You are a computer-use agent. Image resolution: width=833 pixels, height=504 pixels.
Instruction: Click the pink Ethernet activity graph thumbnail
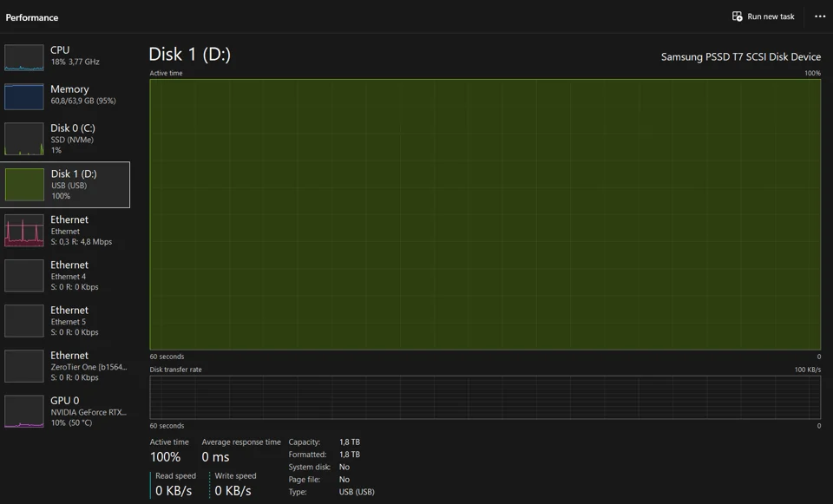24,230
